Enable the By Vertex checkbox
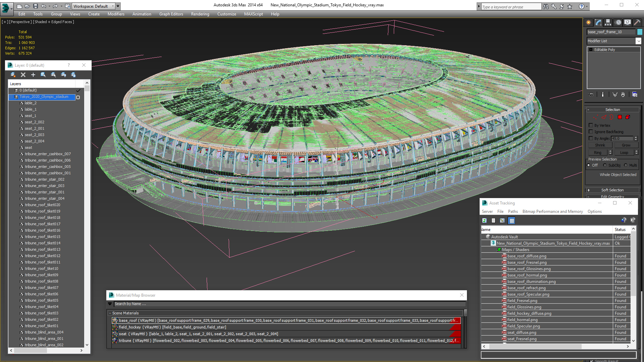Image resolution: width=644 pixels, height=362 pixels. pos(591,125)
